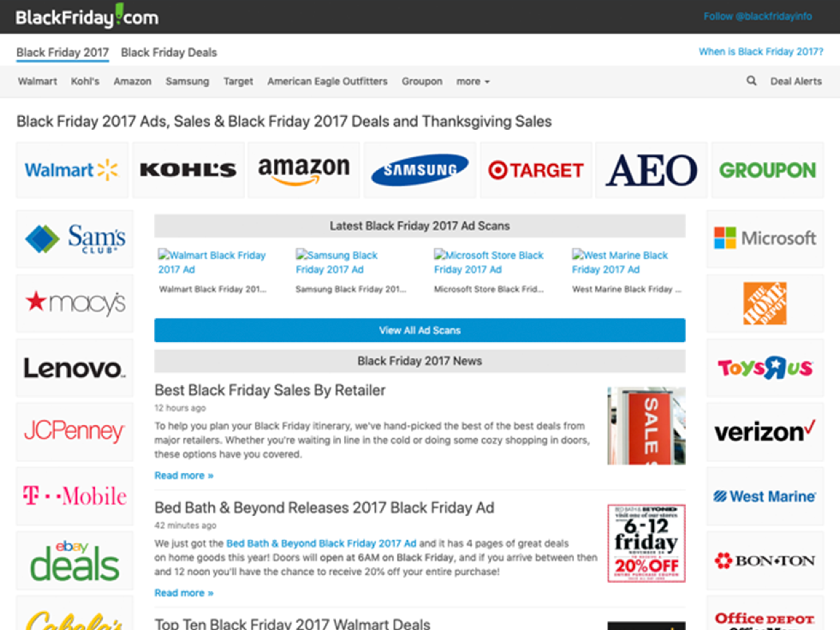
Task: Open Walmart Black Friday 2017 Ad scan
Action: click(212, 262)
